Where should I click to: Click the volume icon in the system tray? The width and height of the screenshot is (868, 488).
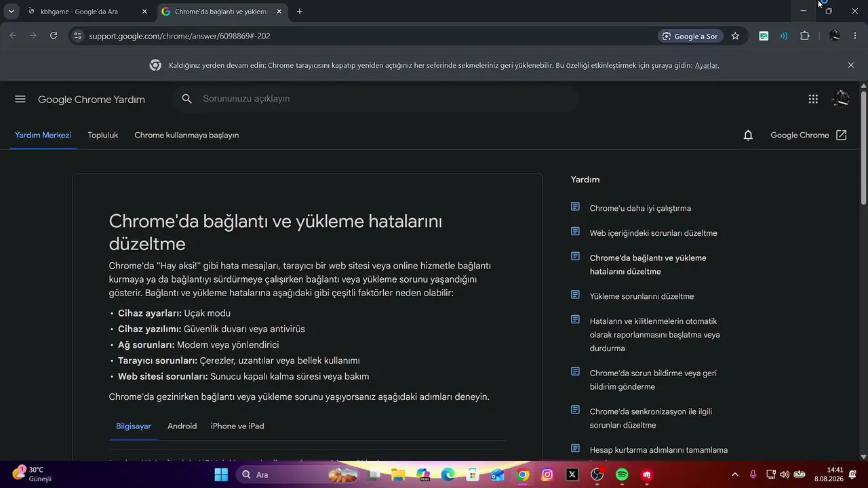pos(785,474)
